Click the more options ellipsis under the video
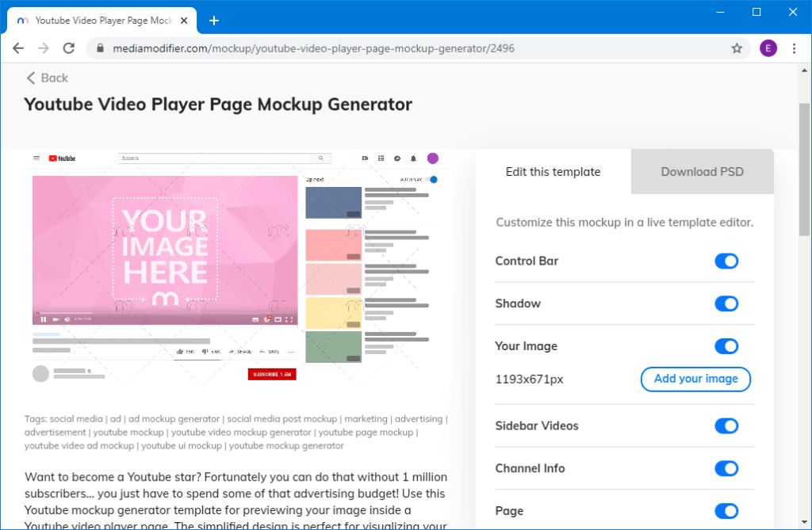Image resolution: width=812 pixels, height=530 pixels. (x=289, y=351)
